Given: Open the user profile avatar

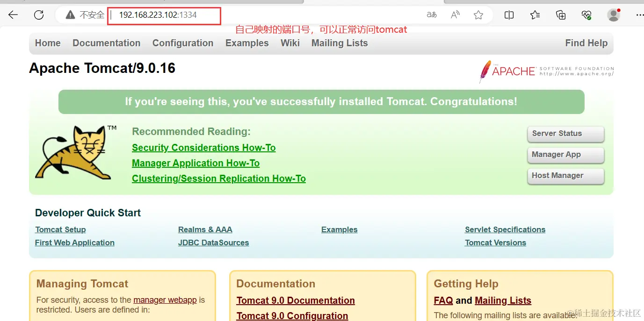Looking at the screenshot, I should [x=613, y=15].
